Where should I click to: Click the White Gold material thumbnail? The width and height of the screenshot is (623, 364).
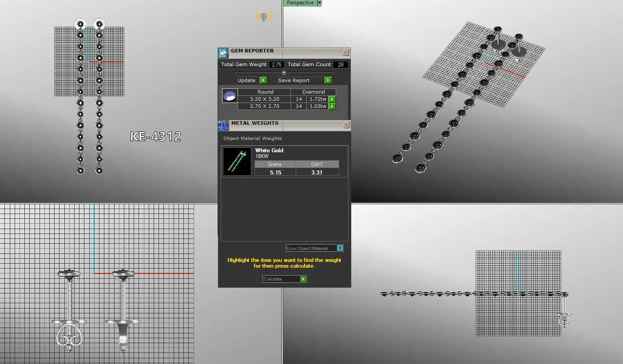coord(237,162)
